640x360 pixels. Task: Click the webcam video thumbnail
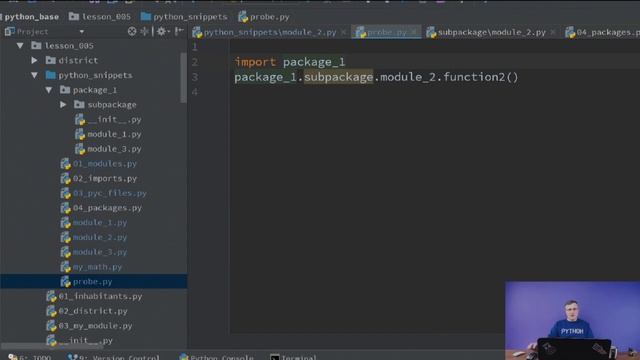point(572,320)
